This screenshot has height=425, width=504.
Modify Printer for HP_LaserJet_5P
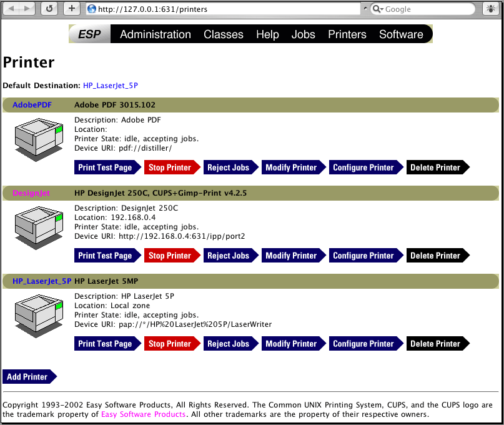294,344
